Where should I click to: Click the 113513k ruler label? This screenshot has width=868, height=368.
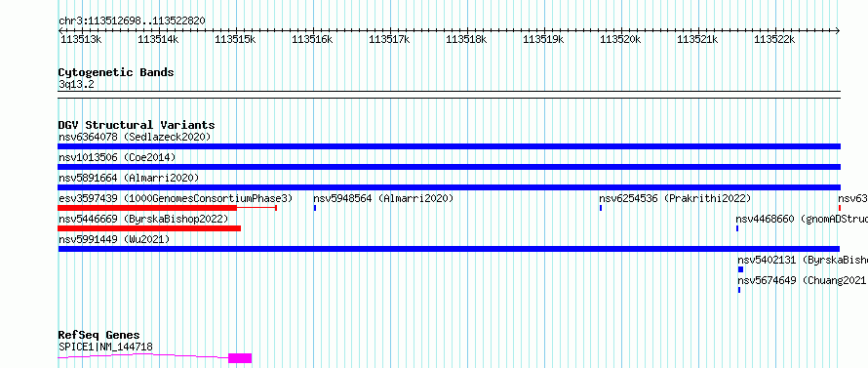click(x=81, y=39)
